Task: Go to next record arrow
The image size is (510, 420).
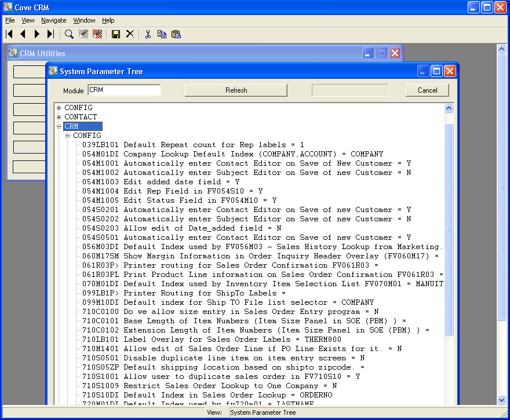Action: [37, 34]
